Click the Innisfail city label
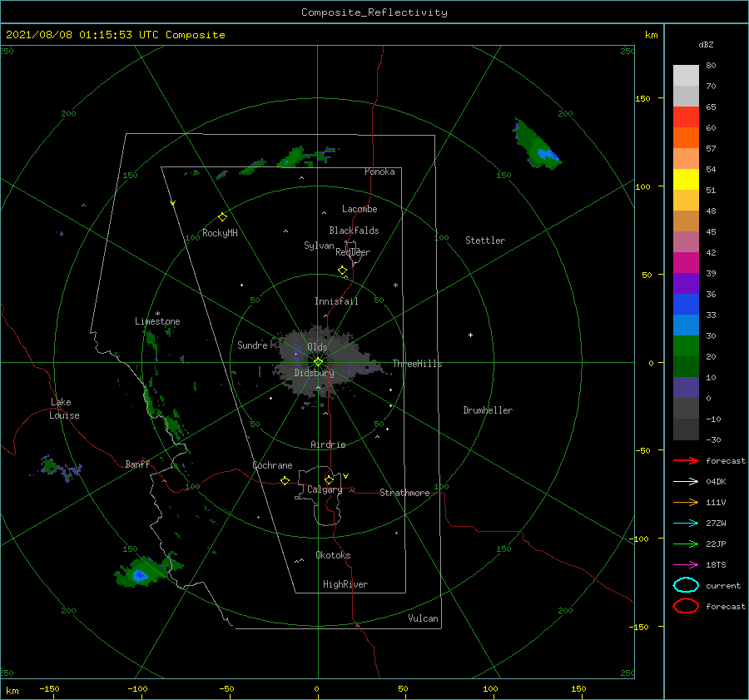 click(x=336, y=301)
